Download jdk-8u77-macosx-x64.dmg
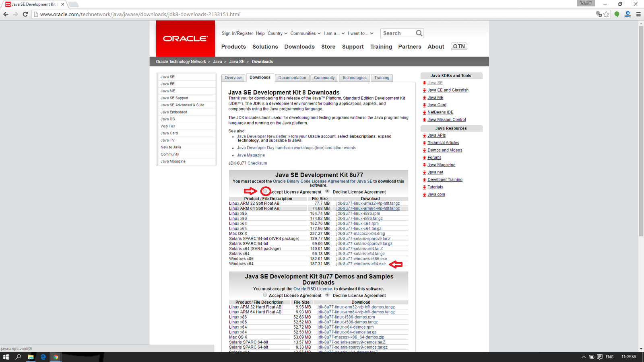The height and width of the screenshot is (362, 644). click(x=361, y=234)
